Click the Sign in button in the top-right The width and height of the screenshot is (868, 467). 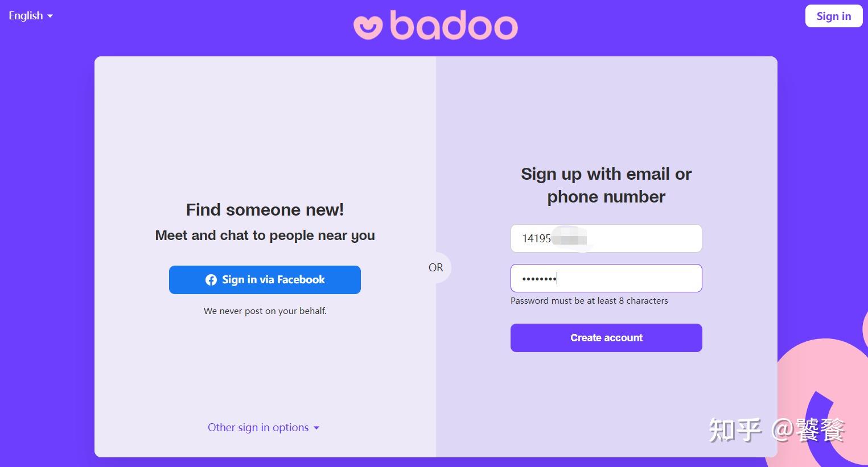[833, 16]
